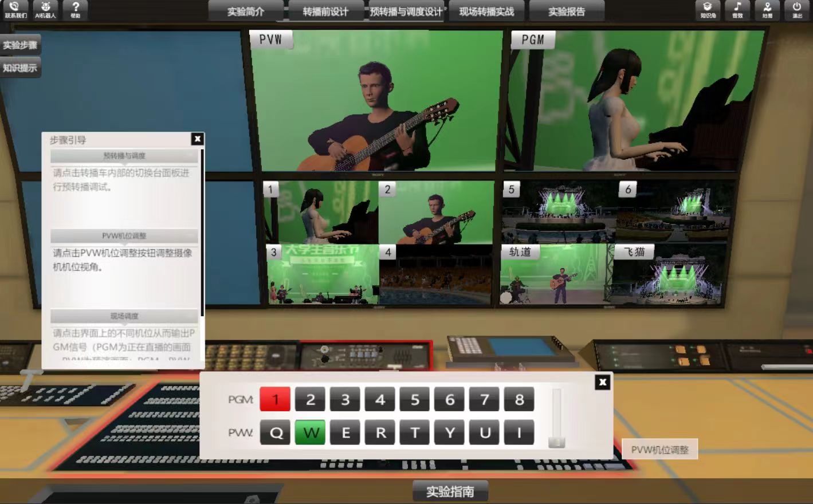The height and width of the screenshot is (504, 813).
Task: Select PGM source button 1
Action: pyautogui.click(x=275, y=399)
